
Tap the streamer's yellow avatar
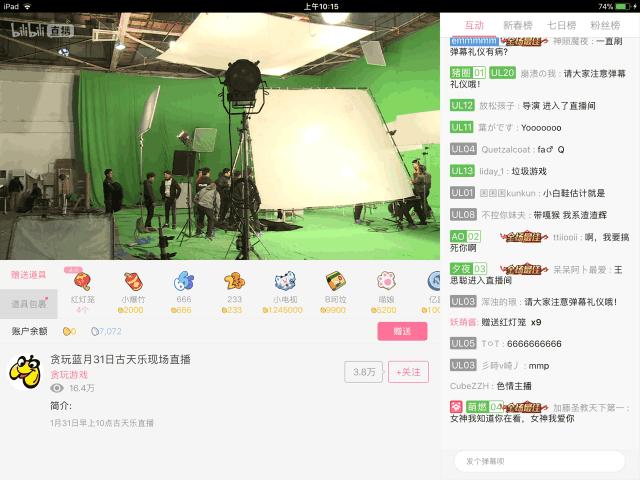(x=25, y=372)
